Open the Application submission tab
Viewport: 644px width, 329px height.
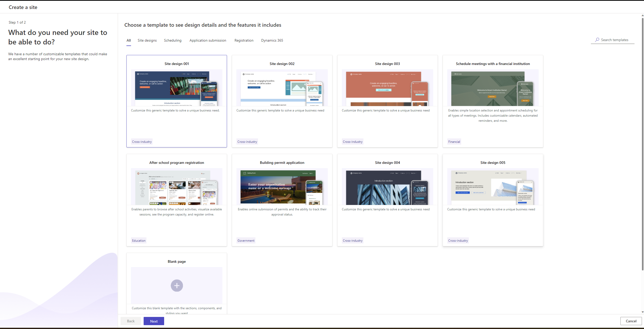[208, 40]
